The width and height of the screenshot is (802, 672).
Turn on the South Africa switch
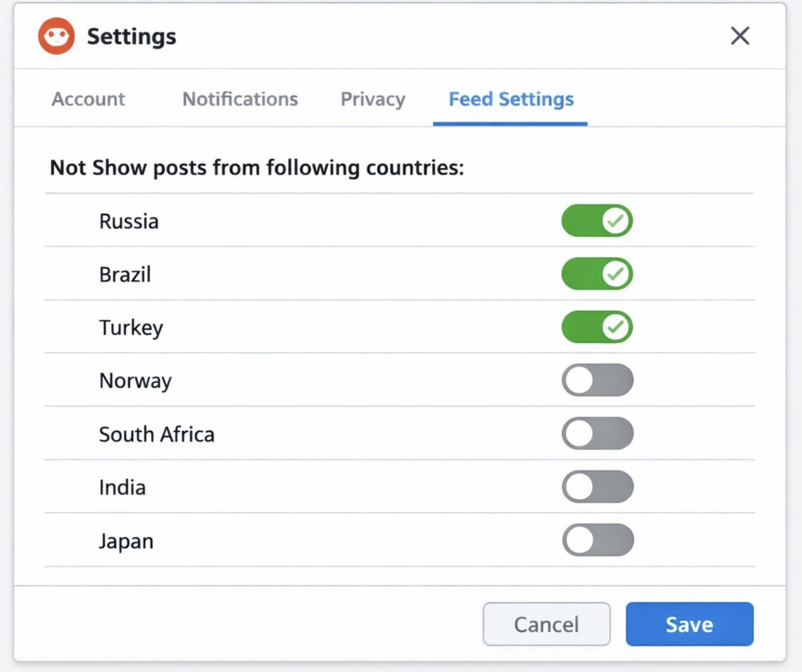597,434
